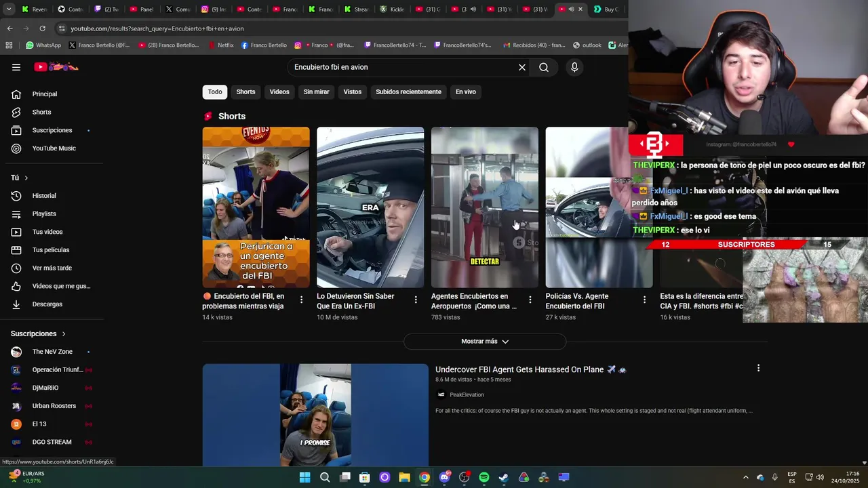Open the YouTube hamburger guide menu
Screen dimensions: 868x488
[x=16, y=67]
